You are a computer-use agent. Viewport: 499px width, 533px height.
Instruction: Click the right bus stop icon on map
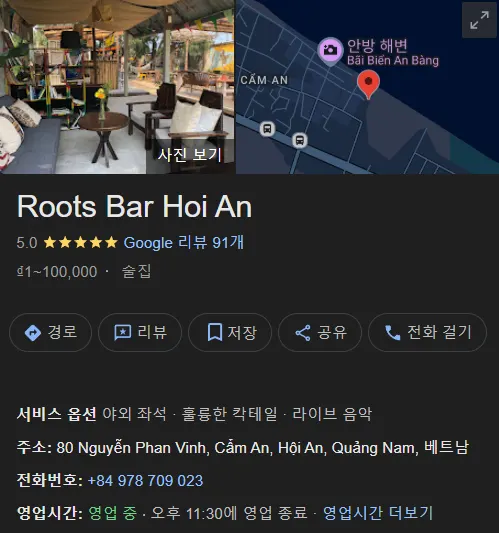(x=299, y=140)
